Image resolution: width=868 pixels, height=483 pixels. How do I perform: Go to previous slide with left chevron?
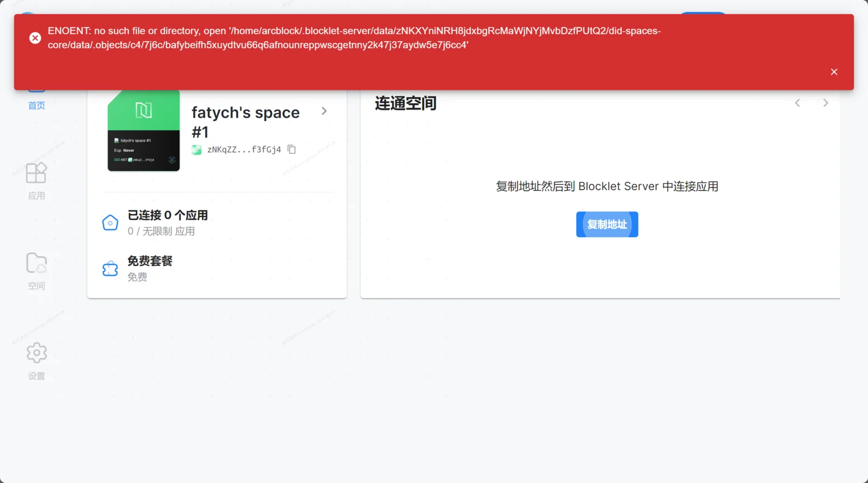coord(797,103)
